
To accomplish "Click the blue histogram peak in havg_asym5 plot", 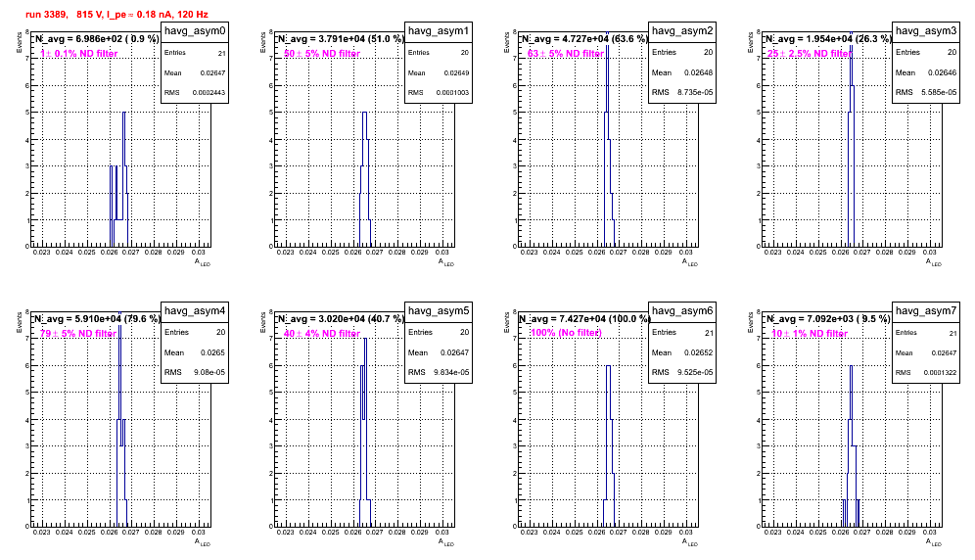I will coord(366,340).
